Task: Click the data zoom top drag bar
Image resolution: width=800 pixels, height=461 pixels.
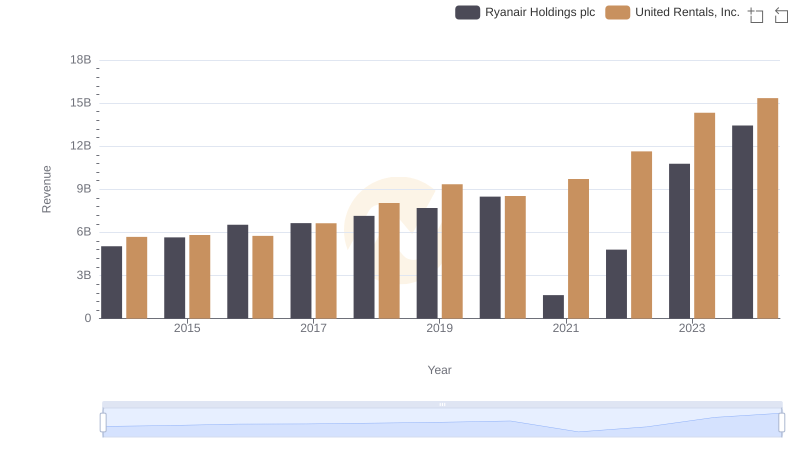Action: [442, 404]
